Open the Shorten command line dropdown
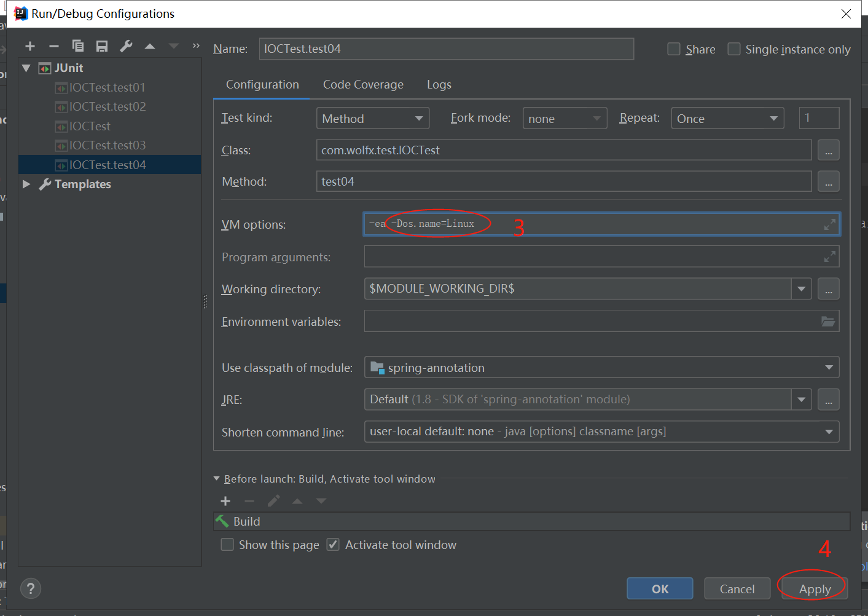 click(601, 432)
